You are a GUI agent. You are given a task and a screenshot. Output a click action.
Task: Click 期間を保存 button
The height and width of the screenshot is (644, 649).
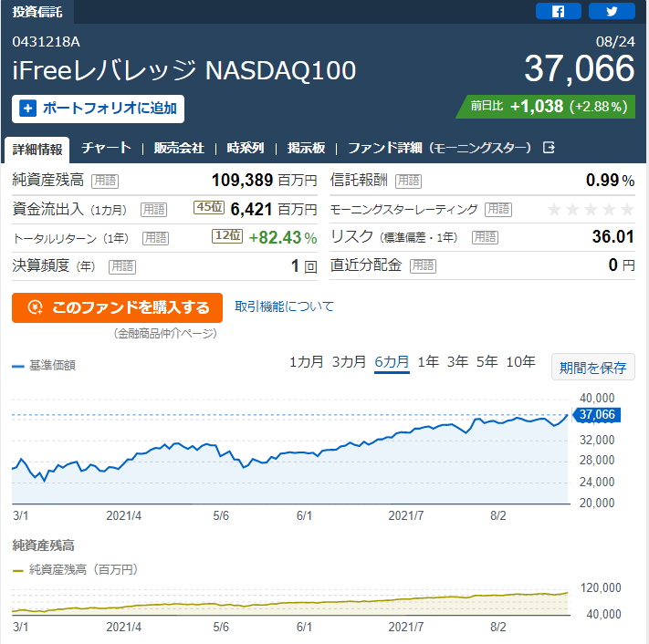click(592, 367)
